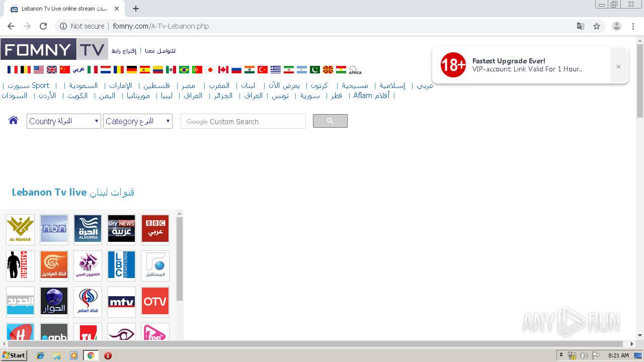This screenshot has width=644, height=362.
Task: Launch Internet Explorer from taskbar
Action: [40, 355]
